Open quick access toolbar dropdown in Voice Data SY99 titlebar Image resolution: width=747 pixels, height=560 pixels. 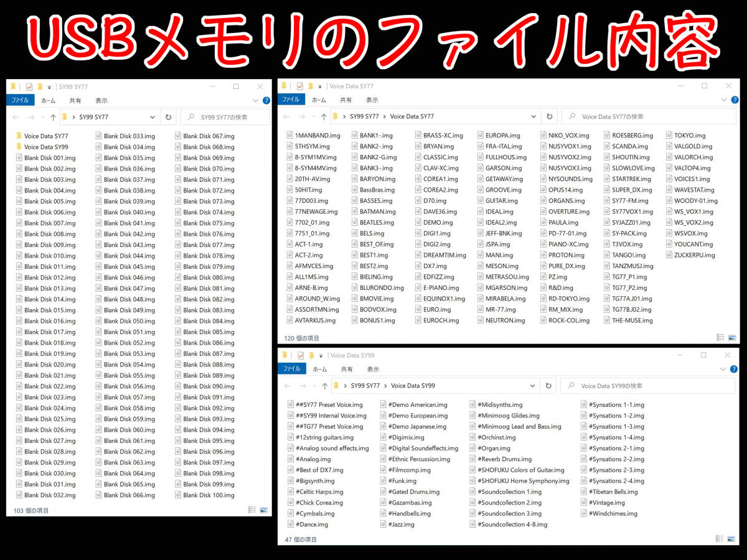[320, 356]
